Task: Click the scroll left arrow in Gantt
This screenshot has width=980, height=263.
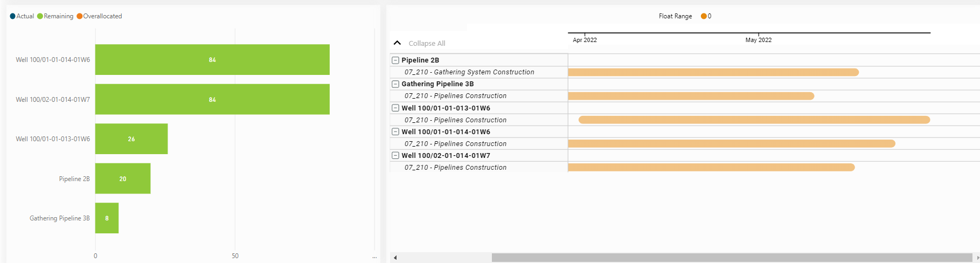Action: click(395, 258)
